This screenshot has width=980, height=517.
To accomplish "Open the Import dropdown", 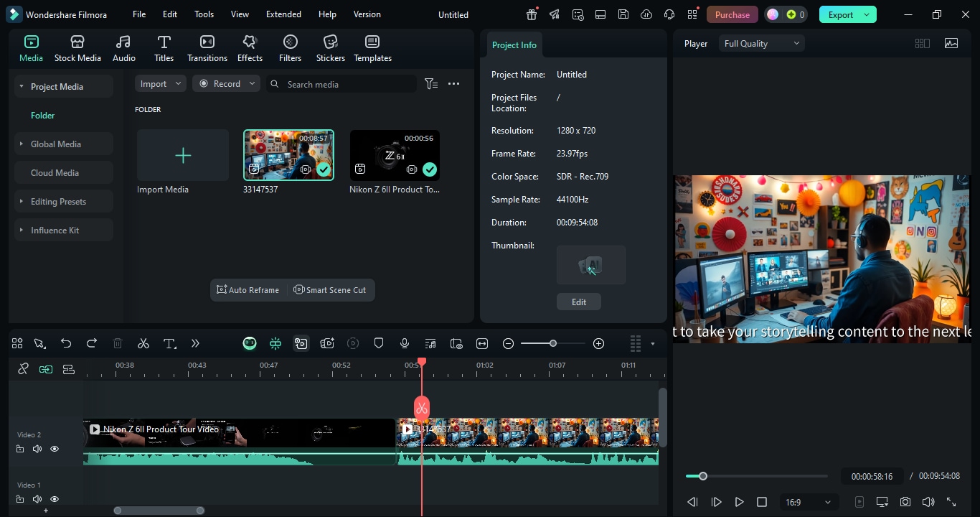I will click(160, 84).
